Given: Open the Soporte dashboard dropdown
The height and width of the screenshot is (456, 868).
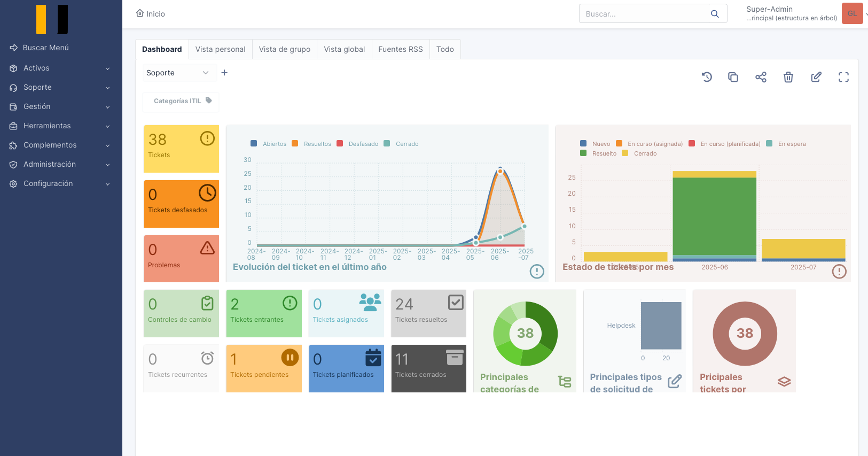Looking at the screenshot, I should (177, 73).
